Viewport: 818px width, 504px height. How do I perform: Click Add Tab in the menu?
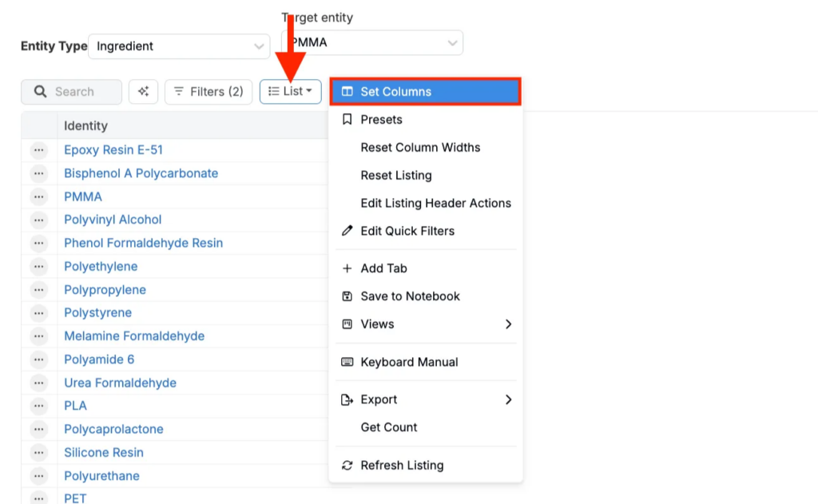383,268
